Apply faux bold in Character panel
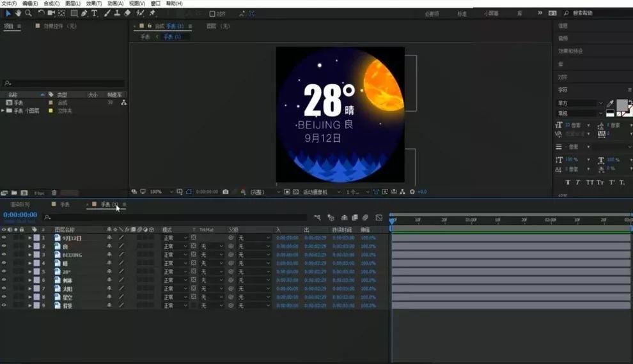 [568, 183]
